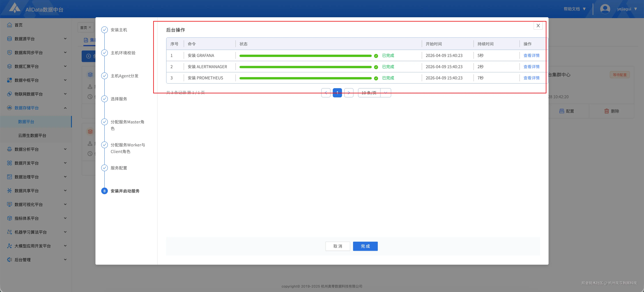The image size is (644, 292).
Task: Click the 数据治理平台 sidebar icon
Action: 9,177
